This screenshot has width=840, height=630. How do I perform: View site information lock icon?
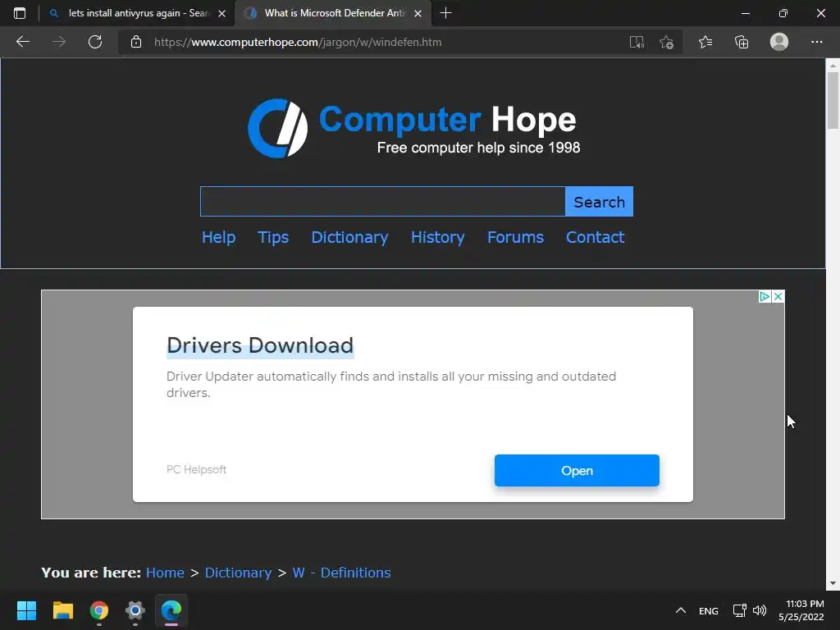pos(136,42)
